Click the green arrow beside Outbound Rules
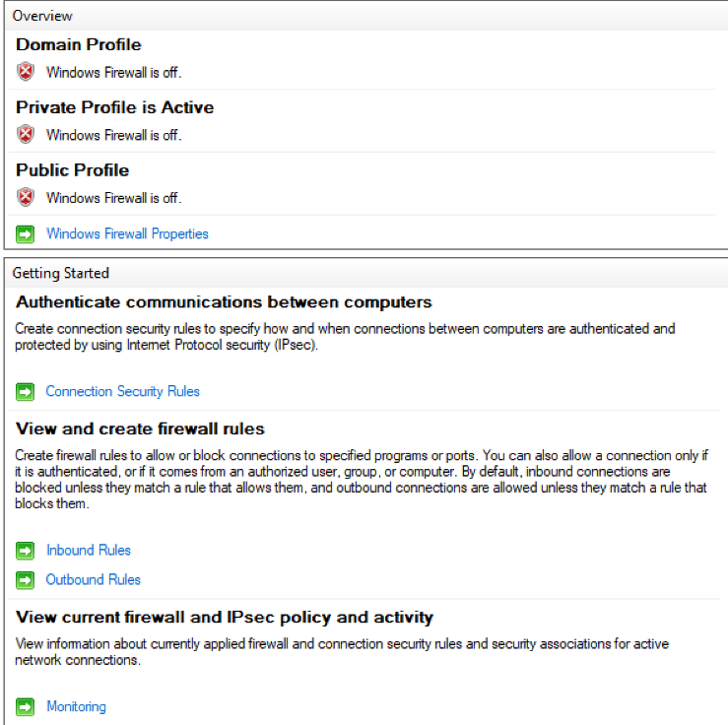 point(26,580)
